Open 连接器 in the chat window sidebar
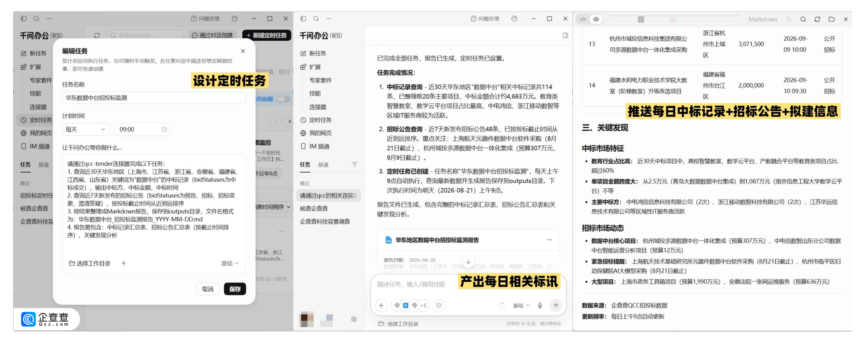Screen dimensions: 868x345 tap(318, 107)
